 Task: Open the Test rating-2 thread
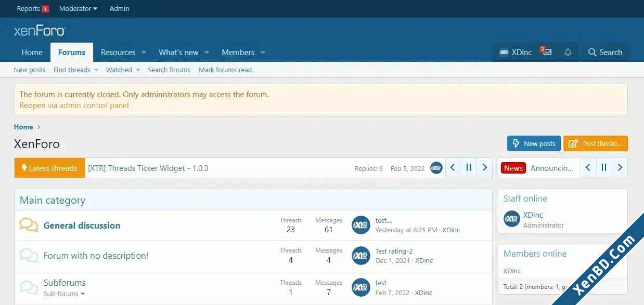[394, 251]
